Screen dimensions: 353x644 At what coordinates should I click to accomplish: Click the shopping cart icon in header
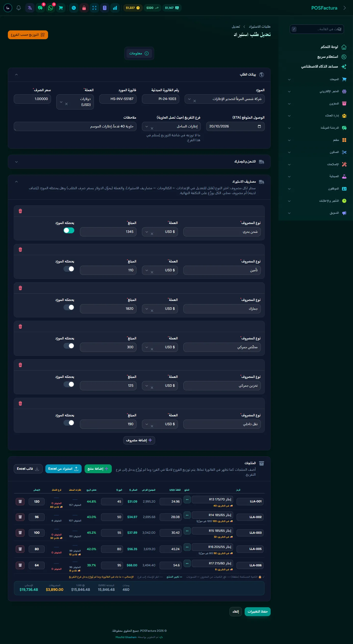pos(61,8)
